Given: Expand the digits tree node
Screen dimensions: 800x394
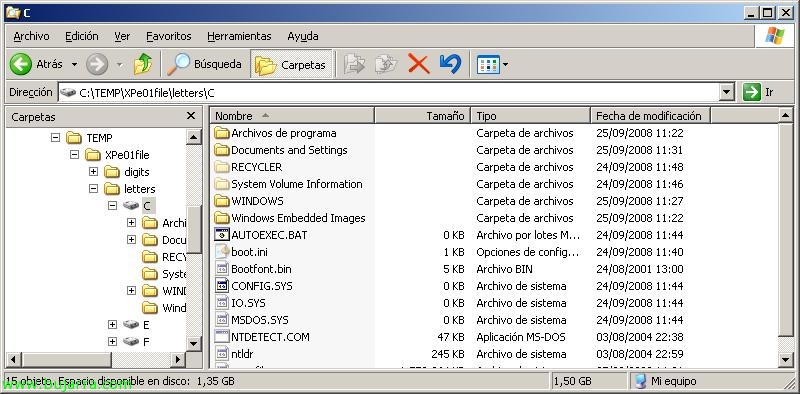Looking at the screenshot, I should [x=93, y=172].
